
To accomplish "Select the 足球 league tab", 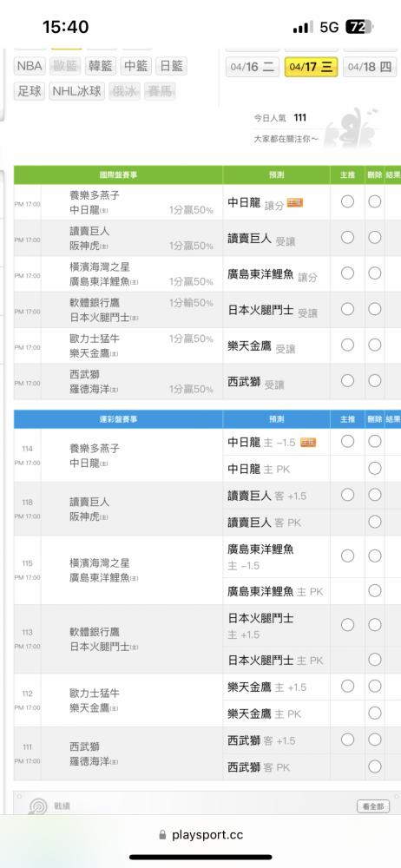I will [x=30, y=91].
